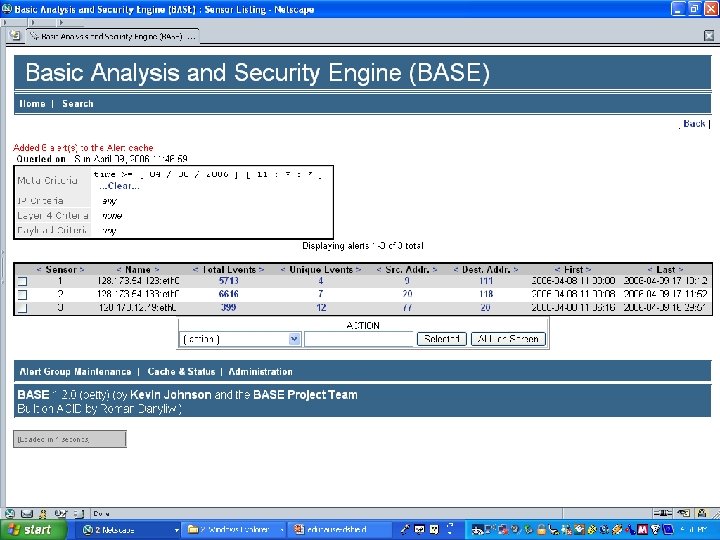Open Windows Explorer taskbar group
Screen dimensions: 720x540
232,530
